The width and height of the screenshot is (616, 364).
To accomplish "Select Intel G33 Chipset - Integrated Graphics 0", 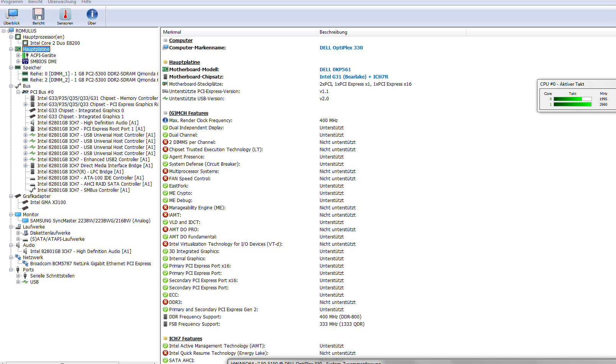I will 80,110.
